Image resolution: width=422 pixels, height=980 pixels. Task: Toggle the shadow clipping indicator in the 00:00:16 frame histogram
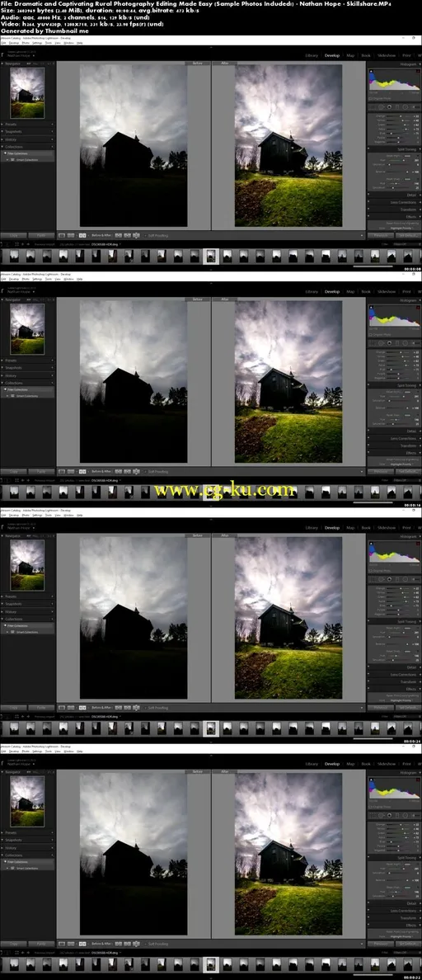[371, 308]
